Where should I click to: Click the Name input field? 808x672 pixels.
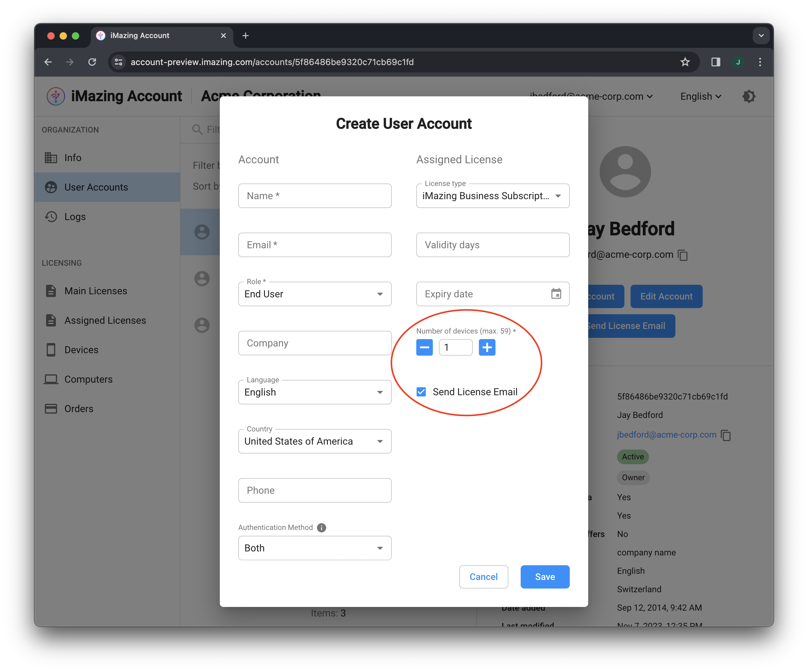pos(315,196)
